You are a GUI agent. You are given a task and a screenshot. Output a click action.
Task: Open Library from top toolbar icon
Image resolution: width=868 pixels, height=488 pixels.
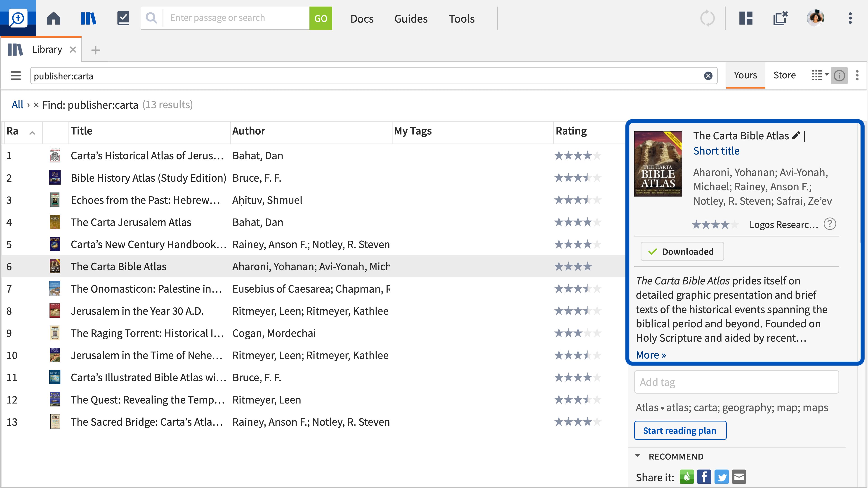89,18
